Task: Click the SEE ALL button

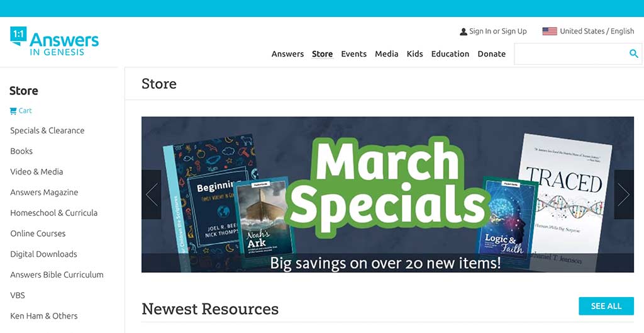Action: tap(606, 306)
